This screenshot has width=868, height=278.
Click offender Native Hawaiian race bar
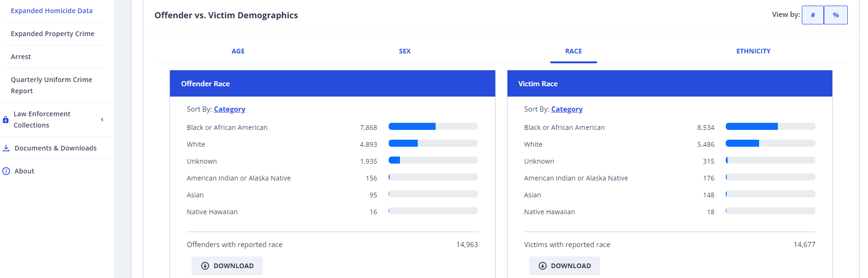[433, 211]
